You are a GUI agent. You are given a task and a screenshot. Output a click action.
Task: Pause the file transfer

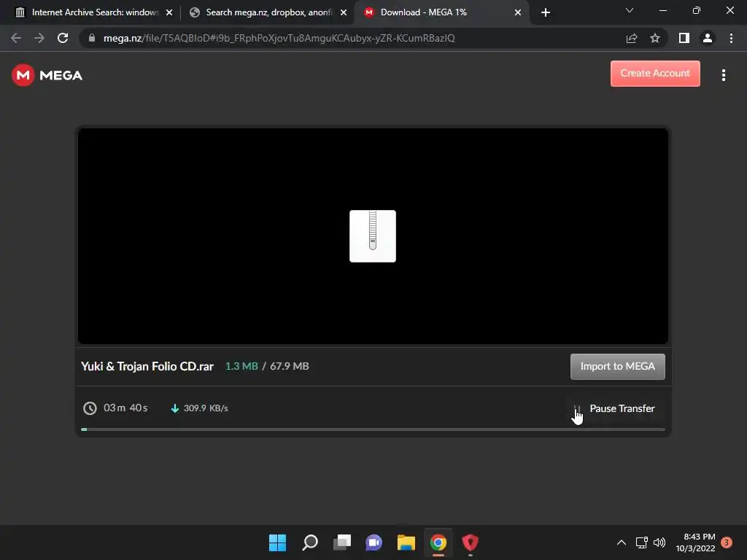pos(616,408)
